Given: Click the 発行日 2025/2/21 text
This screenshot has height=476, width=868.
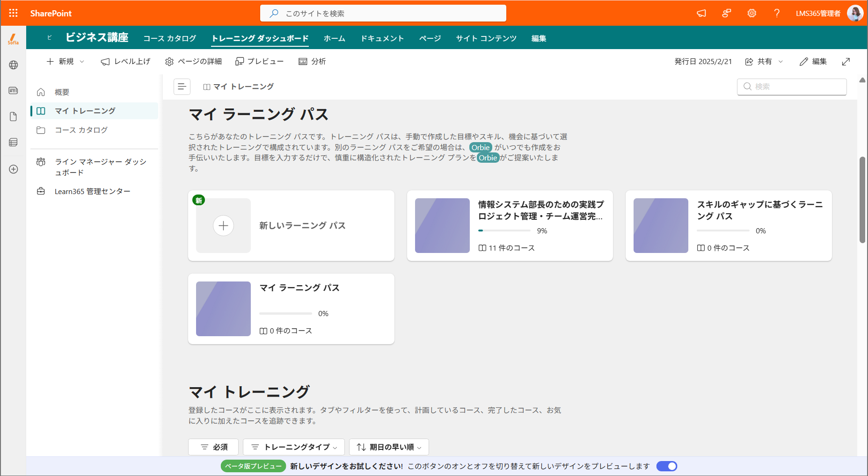Looking at the screenshot, I should tap(703, 62).
